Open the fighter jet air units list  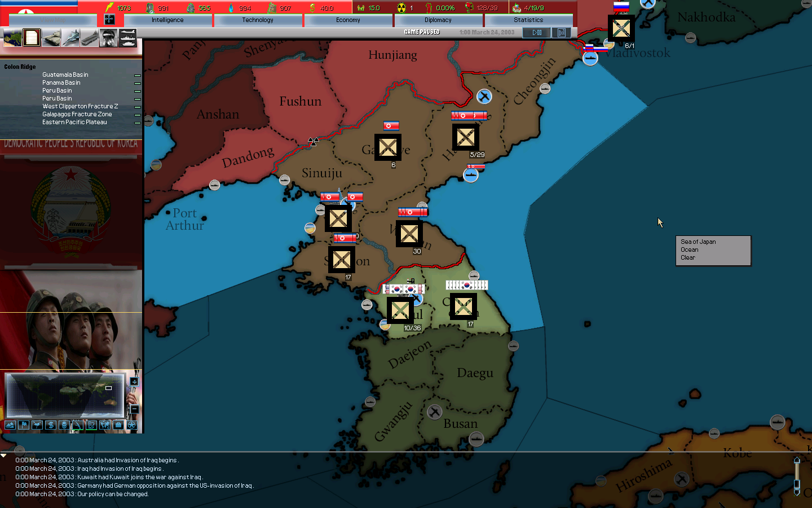coord(70,37)
